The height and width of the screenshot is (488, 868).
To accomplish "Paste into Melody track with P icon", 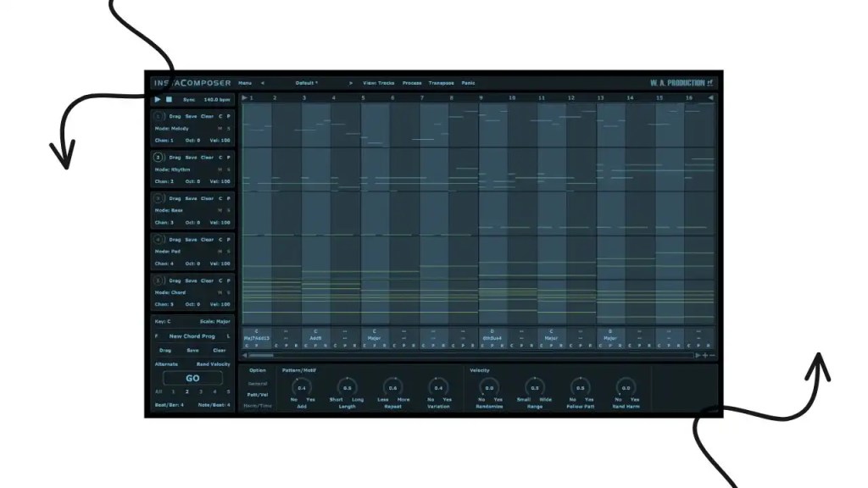I will click(x=228, y=116).
